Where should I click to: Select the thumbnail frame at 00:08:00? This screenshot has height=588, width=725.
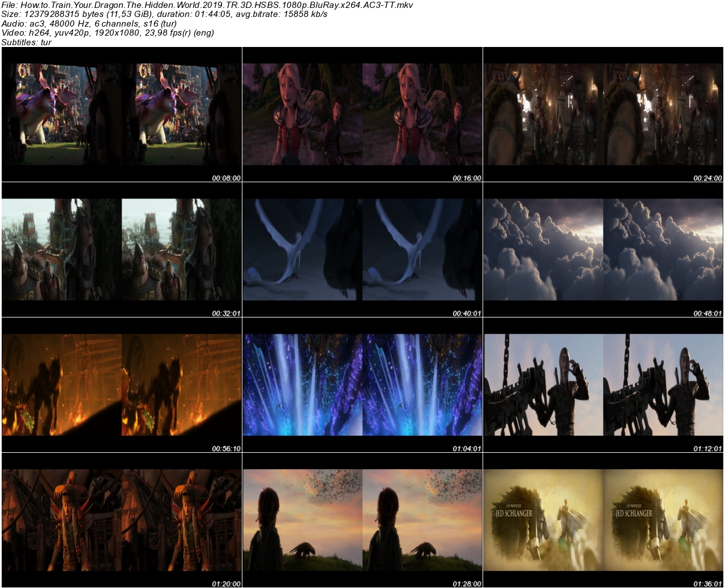[x=122, y=114]
